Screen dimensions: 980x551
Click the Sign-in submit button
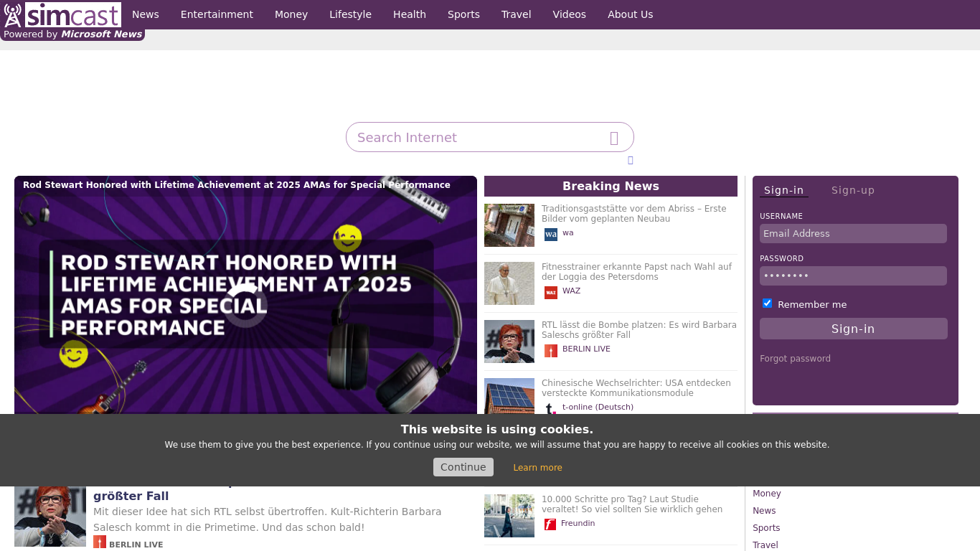pyautogui.click(x=854, y=329)
